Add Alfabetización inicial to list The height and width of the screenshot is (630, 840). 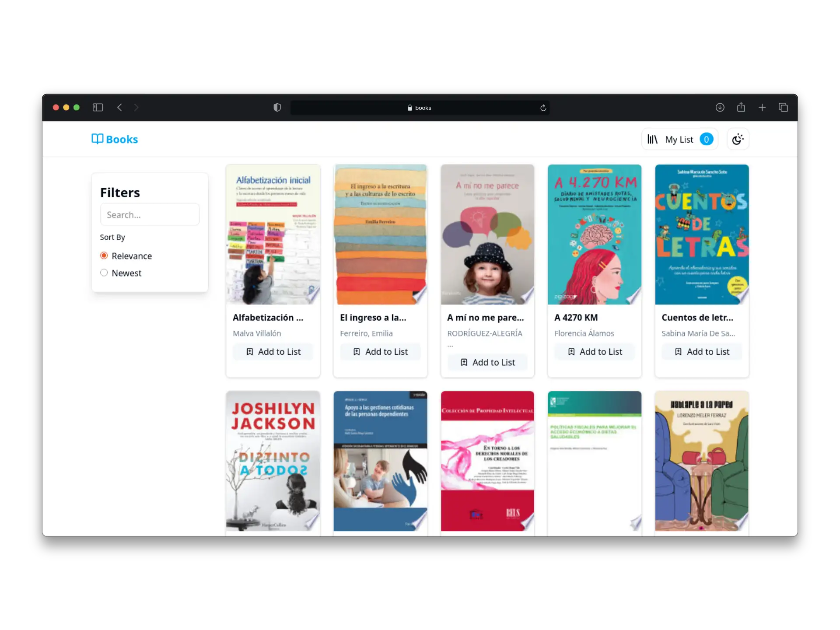click(x=273, y=352)
